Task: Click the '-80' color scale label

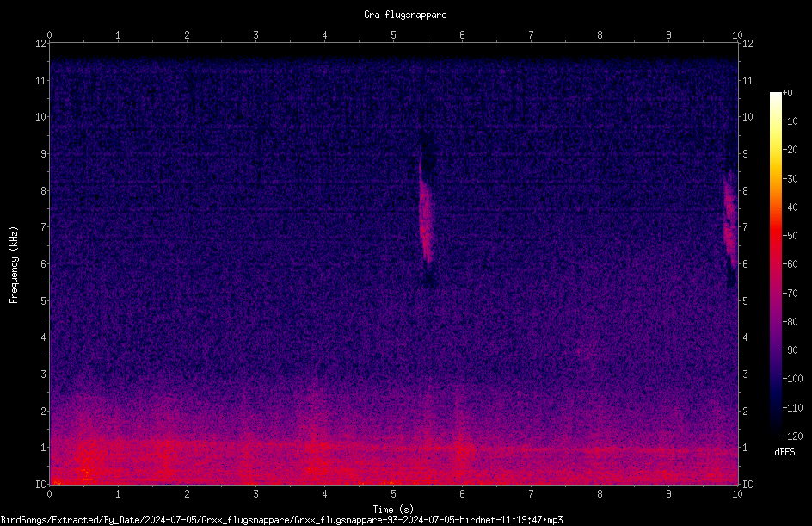Action: click(790, 322)
